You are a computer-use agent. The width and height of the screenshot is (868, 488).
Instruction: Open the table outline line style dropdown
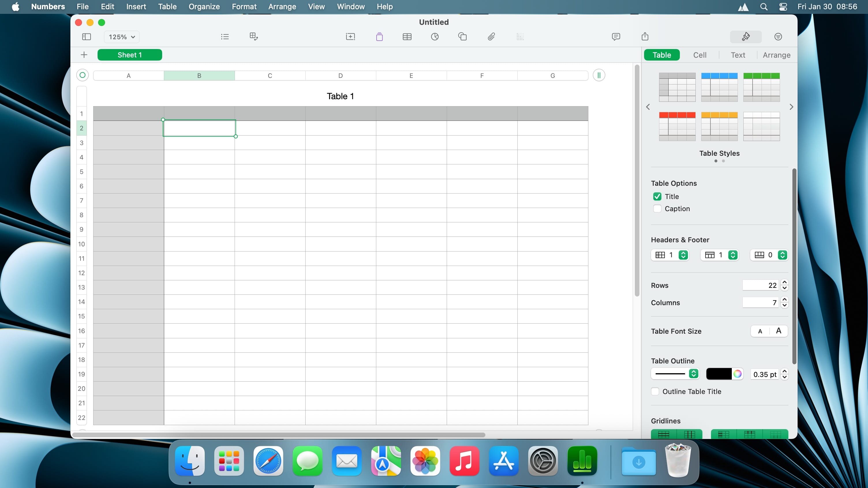pos(675,374)
